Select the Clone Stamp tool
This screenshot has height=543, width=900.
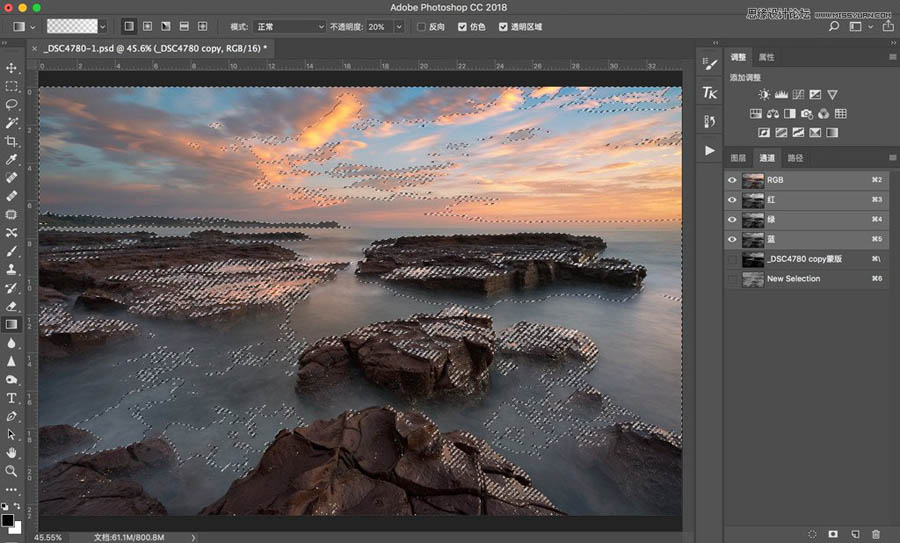11,269
